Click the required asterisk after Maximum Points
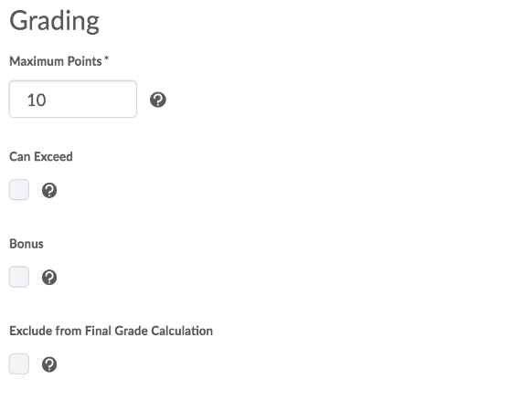The image size is (532, 411). (x=107, y=58)
